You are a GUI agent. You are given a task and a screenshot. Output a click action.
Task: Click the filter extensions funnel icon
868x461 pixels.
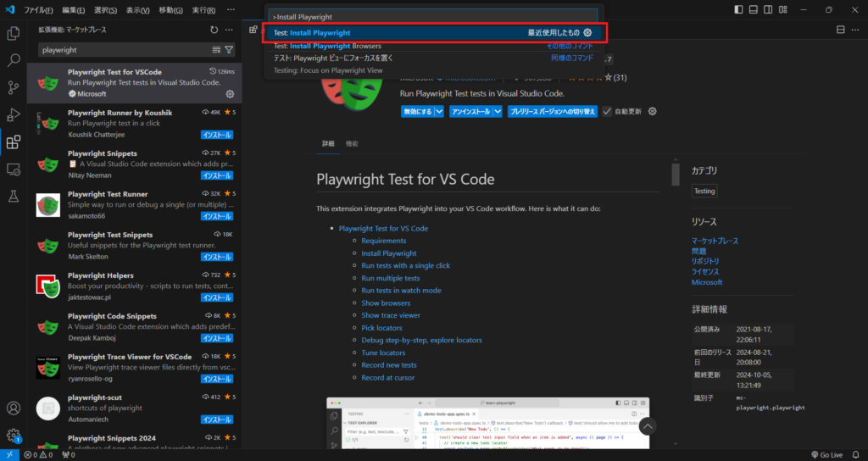click(229, 50)
